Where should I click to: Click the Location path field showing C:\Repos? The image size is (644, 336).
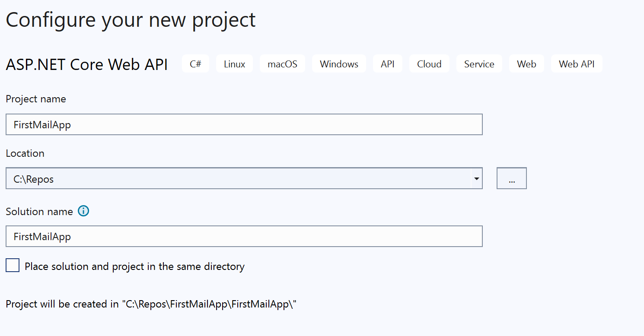click(238, 178)
